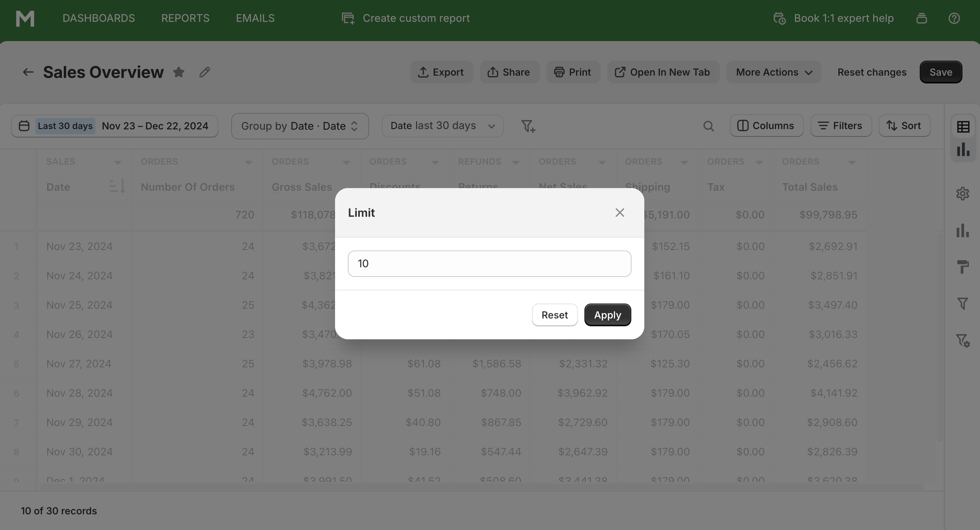
Task: Click the search magnifier icon
Action: point(708,126)
